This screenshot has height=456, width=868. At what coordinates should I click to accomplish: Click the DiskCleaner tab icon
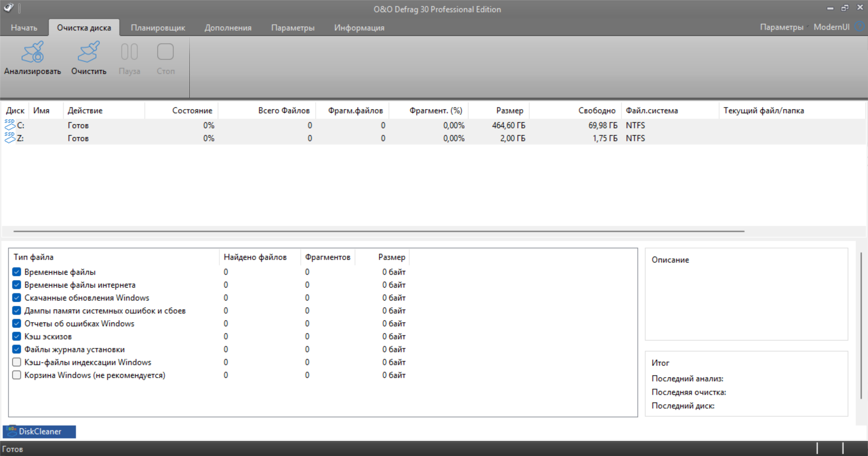(12, 431)
